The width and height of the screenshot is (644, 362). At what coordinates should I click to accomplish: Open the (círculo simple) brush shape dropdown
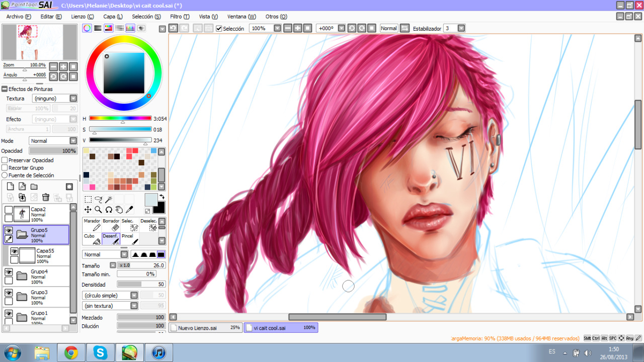pos(110,296)
